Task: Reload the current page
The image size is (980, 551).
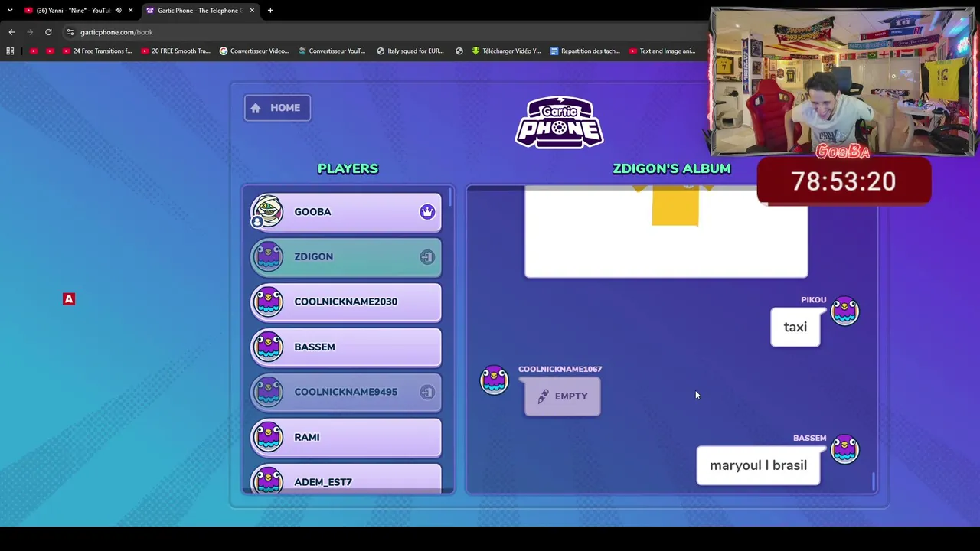Action: tap(48, 32)
